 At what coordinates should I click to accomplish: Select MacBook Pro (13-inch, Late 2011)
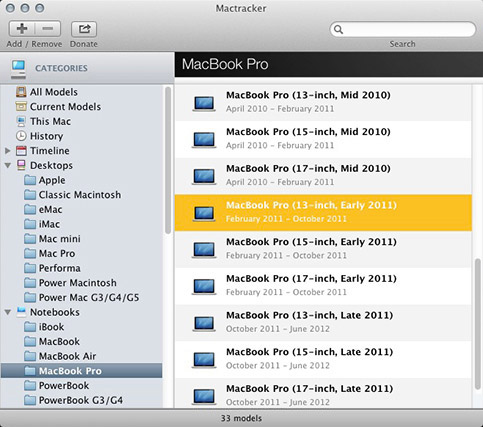323,322
